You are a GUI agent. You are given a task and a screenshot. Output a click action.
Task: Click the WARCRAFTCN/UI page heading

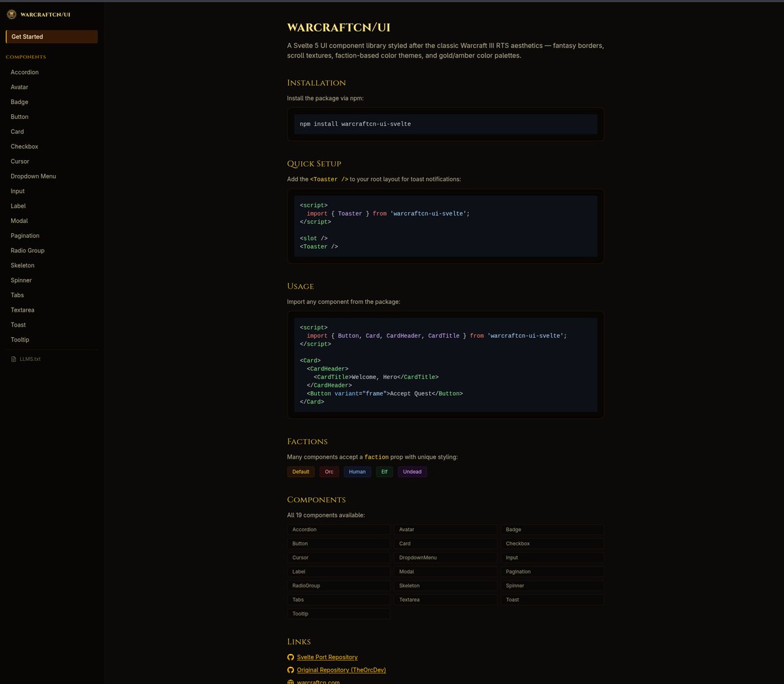[x=338, y=27]
